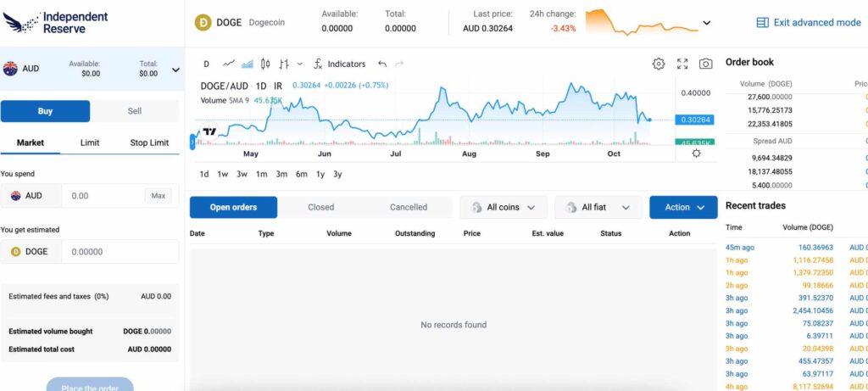Expand the chart side panel handle
This screenshot has width=868, height=391.
pos(192,142)
